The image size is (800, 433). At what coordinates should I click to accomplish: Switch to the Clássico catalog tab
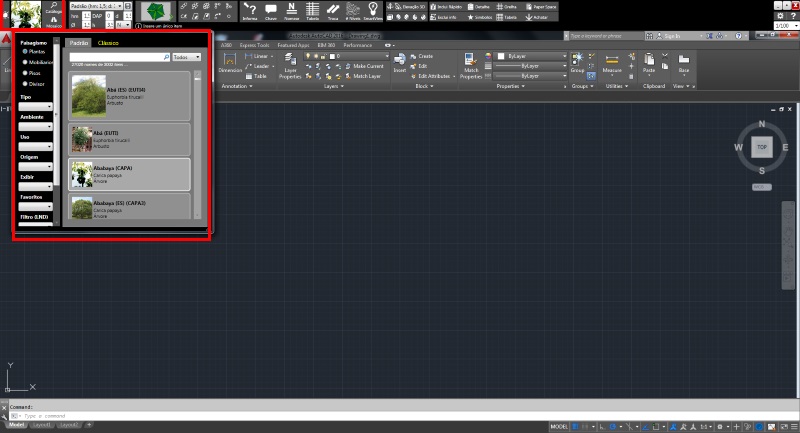click(108, 43)
